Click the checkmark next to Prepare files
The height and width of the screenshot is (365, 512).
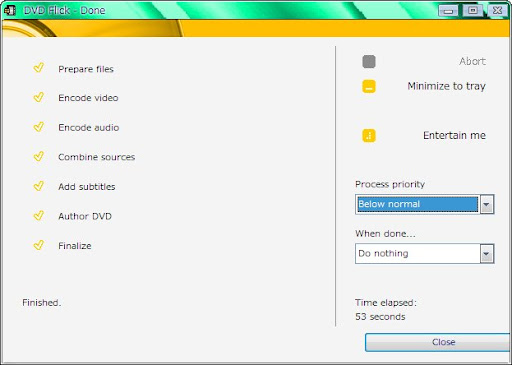coord(39,68)
